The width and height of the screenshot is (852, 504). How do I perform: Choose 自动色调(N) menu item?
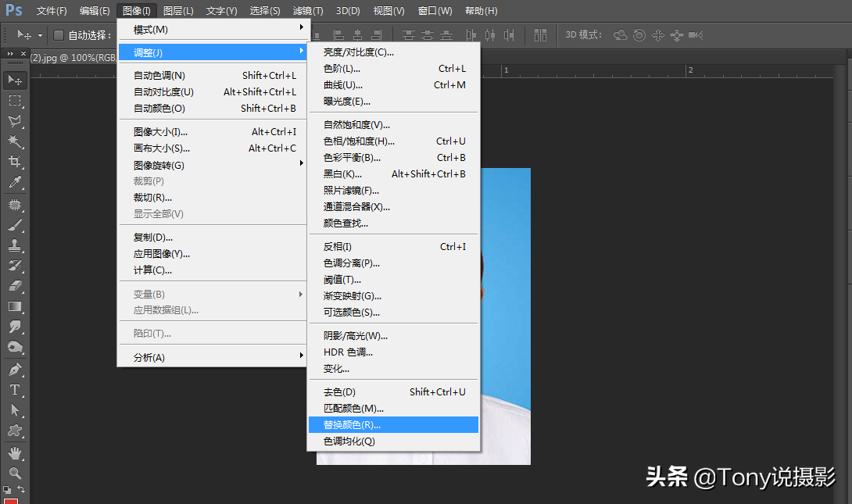213,76
